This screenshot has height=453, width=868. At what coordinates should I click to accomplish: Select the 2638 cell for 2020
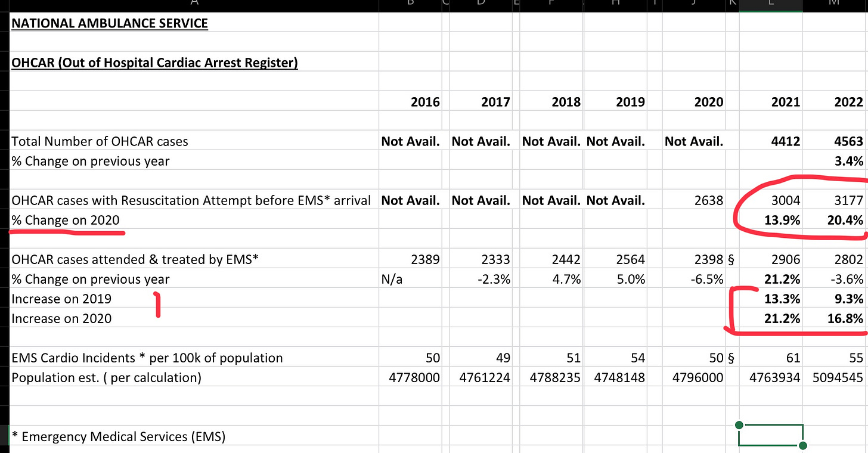[x=709, y=200]
